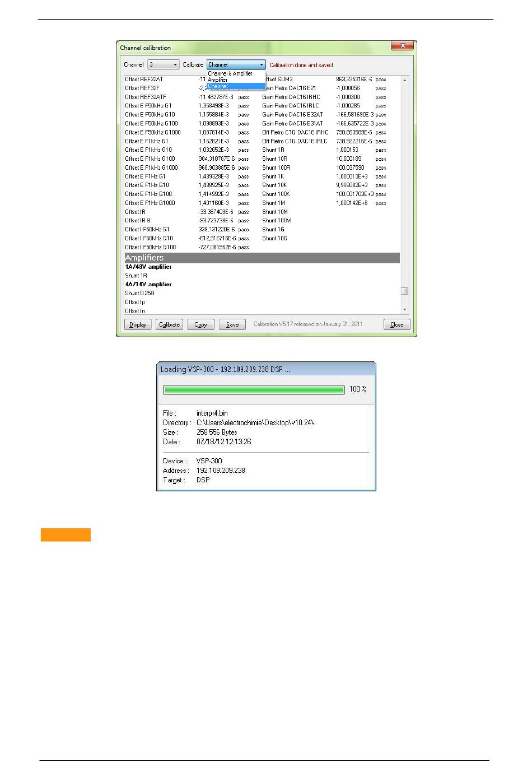
Task: Click the '1A/48V amplifier' heading
Action: 148,267
